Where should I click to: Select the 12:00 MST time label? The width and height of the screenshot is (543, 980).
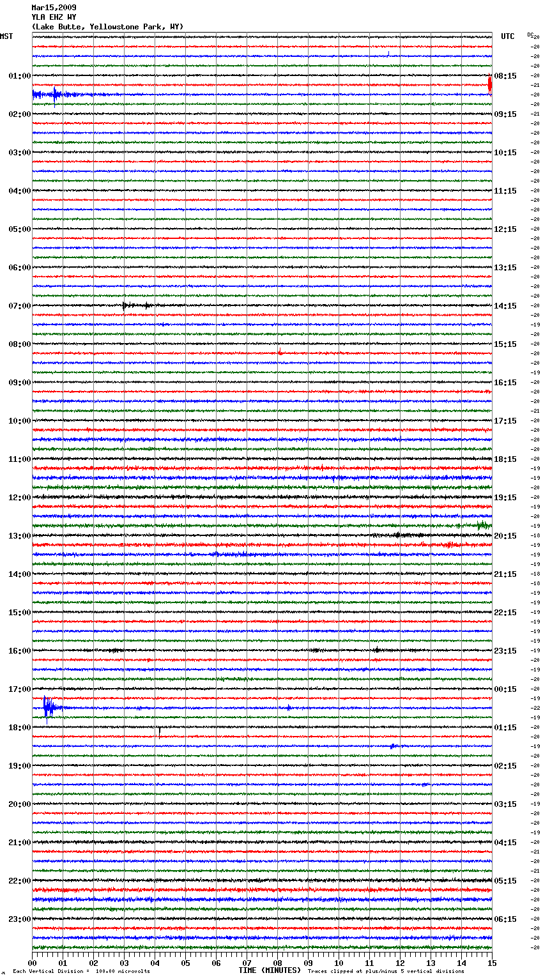20,498
